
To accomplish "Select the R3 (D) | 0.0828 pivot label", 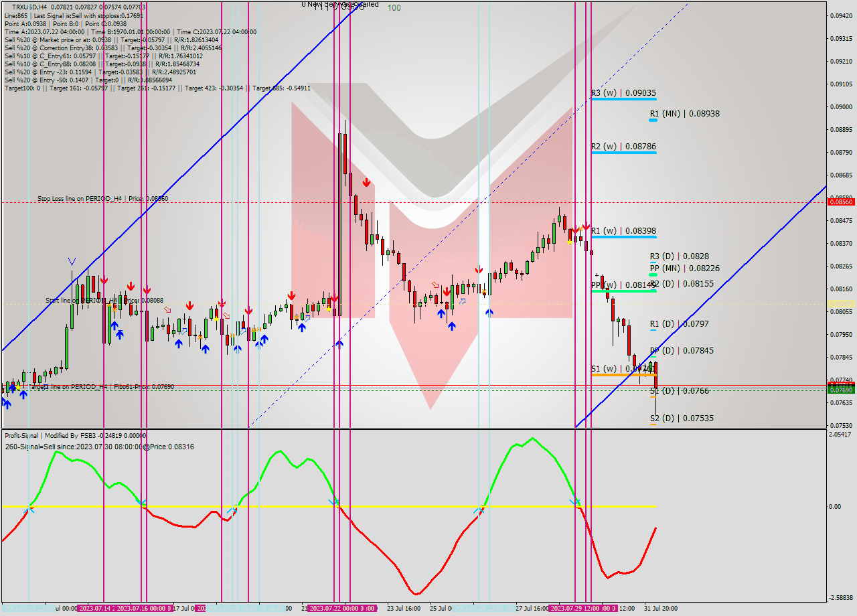I will tap(679, 256).
